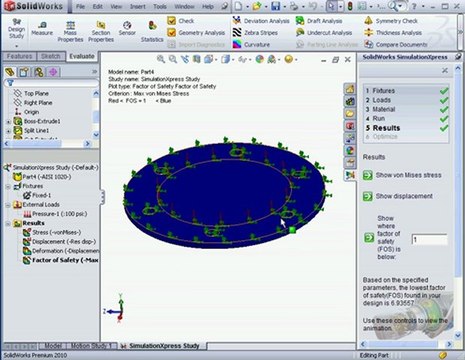Run Undercut Analysis
Screen dimensions: 465x360
tap(324, 33)
